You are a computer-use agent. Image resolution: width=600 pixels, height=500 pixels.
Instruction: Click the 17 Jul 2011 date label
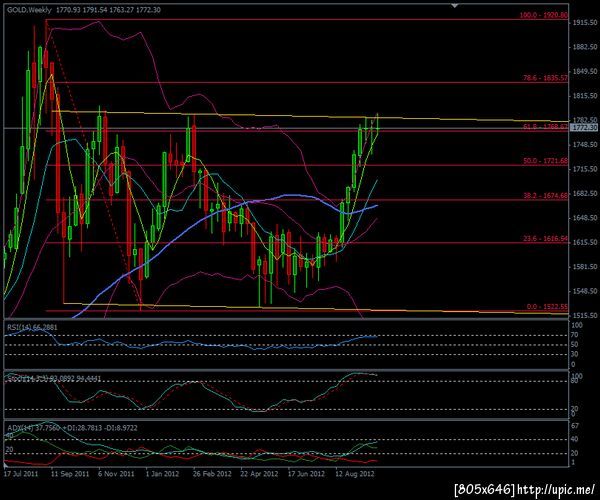(21, 474)
